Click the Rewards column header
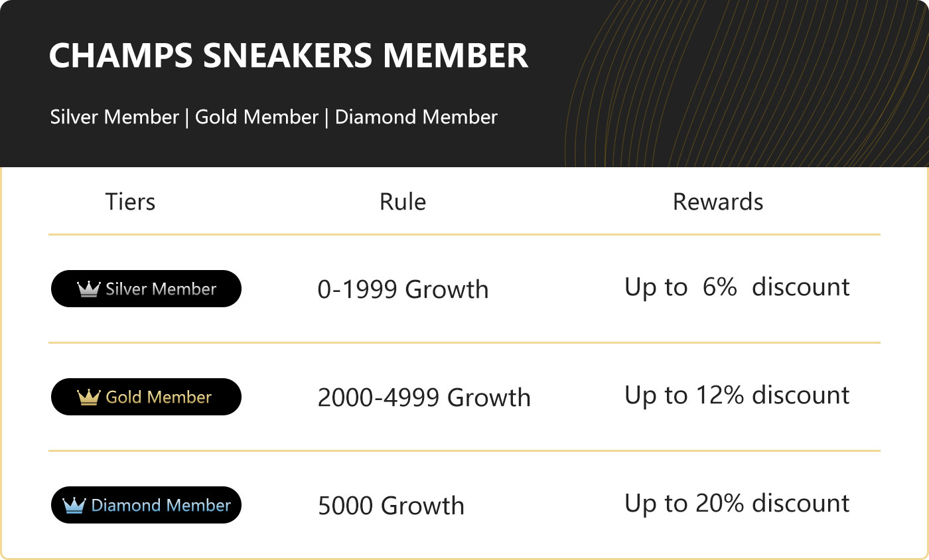This screenshot has height=560, width=929. point(718,202)
